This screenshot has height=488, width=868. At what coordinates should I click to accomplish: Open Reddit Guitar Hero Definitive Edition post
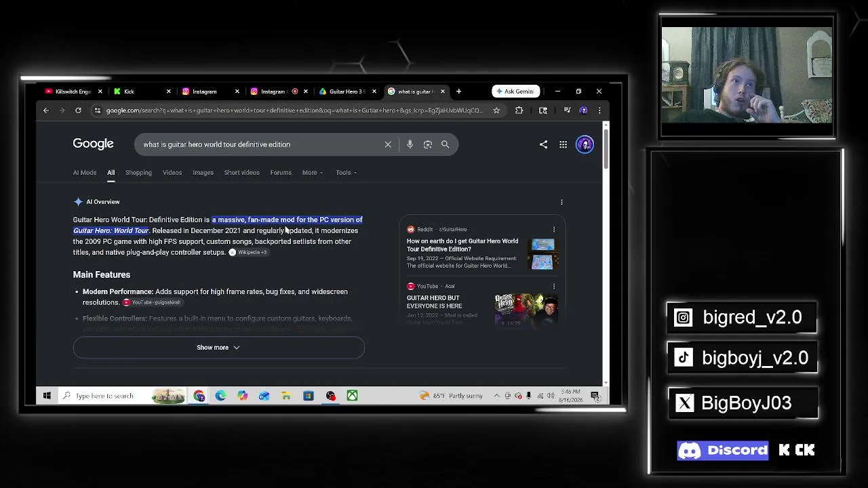[462, 245]
